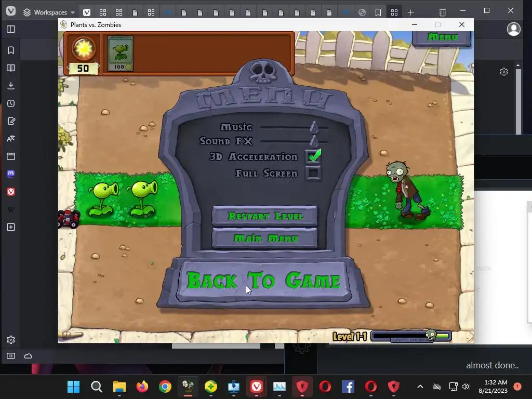532x399 pixels.
Task: Open File Explorer from taskbar
Action: tap(119, 387)
